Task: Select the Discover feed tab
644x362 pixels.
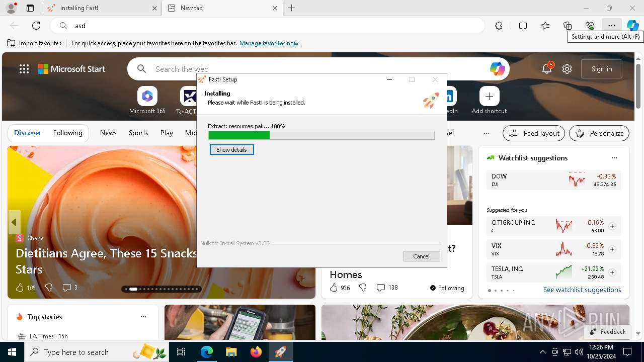Action: (28, 133)
